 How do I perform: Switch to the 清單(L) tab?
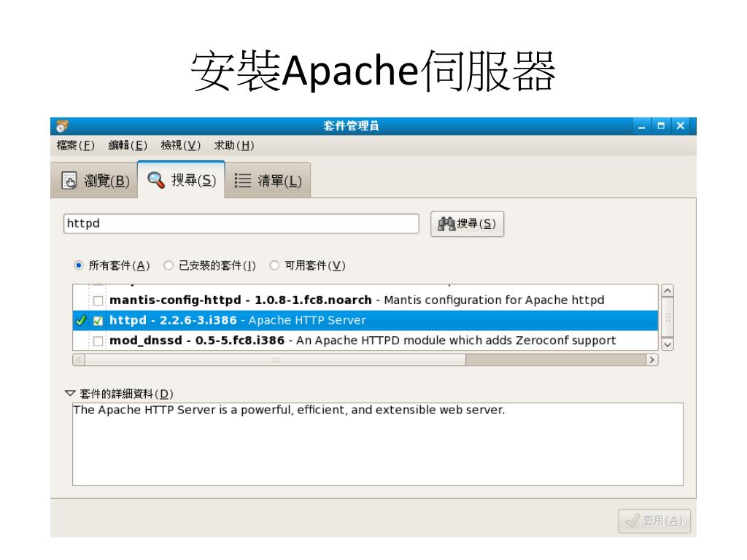click(x=268, y=181)
